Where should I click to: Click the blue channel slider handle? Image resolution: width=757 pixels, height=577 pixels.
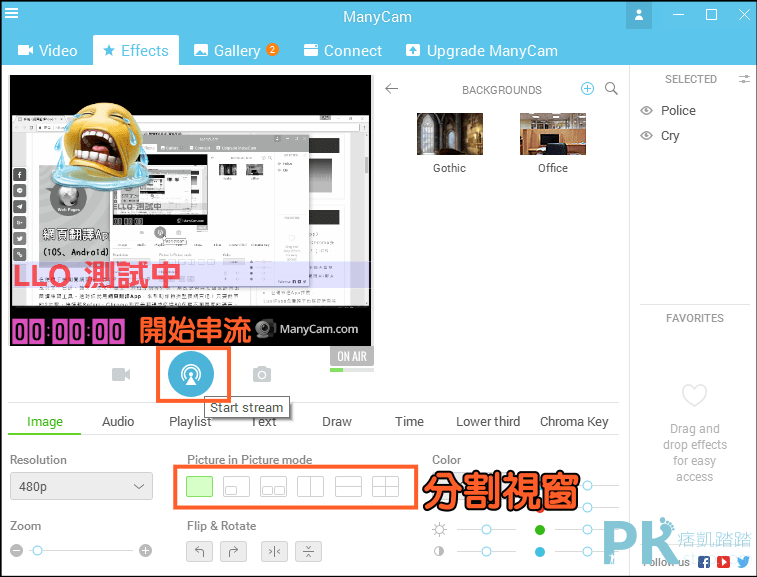pyautogui.click(x=588, y=551)
